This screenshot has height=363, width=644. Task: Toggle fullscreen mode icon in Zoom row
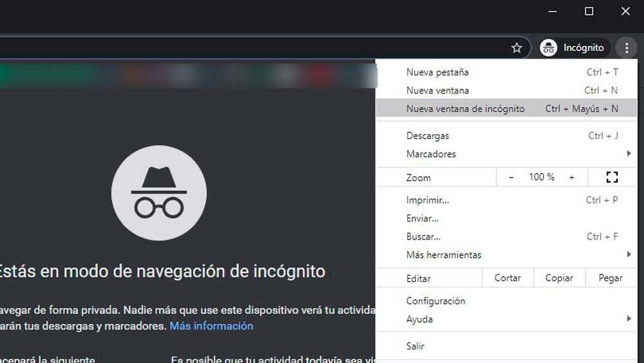(x=612, y=177)
